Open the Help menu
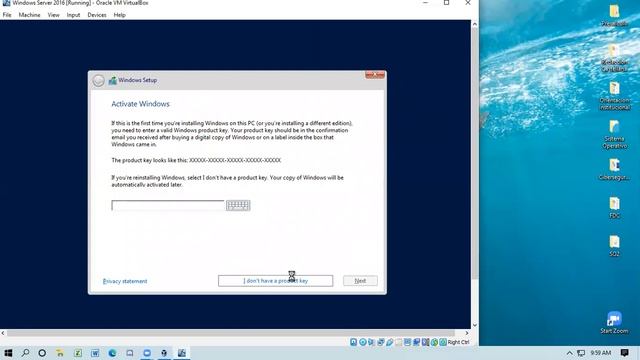640x360 pixels. [120, 15]
